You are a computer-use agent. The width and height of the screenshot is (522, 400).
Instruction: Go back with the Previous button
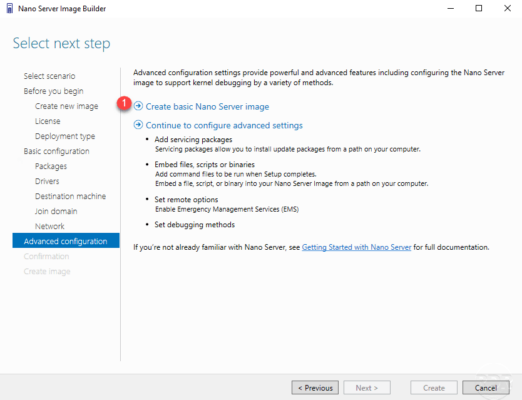(315, 388)
